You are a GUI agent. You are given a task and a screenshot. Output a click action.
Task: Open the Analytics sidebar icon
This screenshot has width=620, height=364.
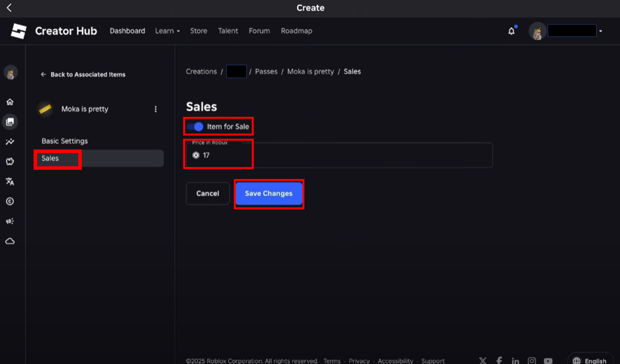tap(10, 142)
